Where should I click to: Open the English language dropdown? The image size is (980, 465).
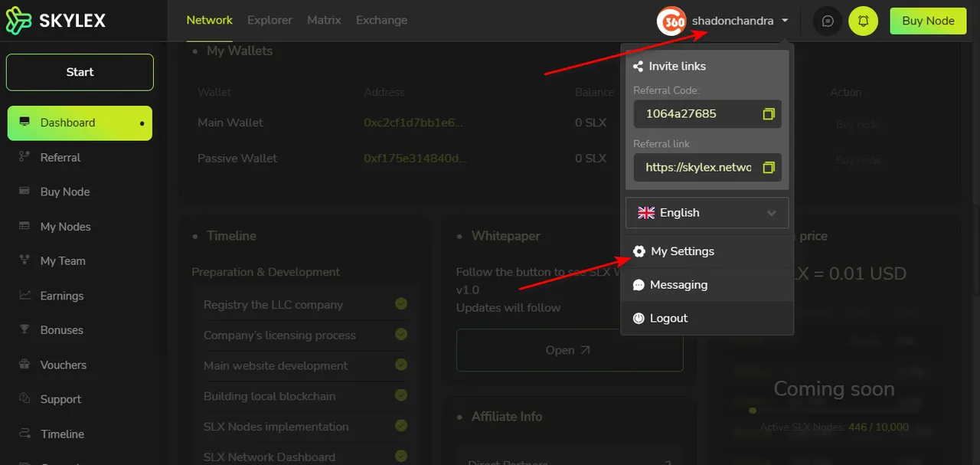tap(707, 213)
